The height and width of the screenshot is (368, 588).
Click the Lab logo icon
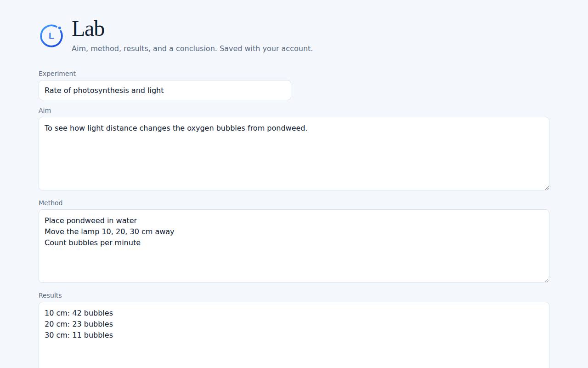coord(51,36)
